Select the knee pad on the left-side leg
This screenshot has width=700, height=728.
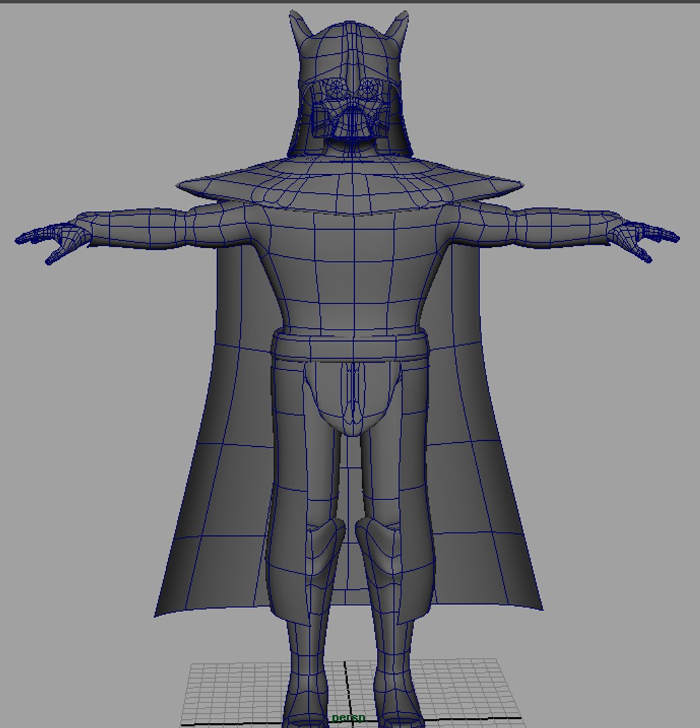326,547
